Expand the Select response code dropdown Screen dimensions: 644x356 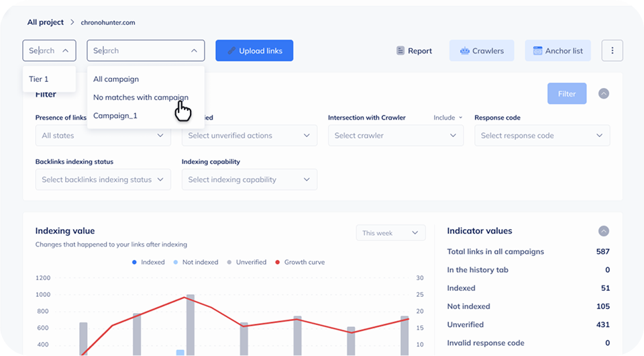541,136
